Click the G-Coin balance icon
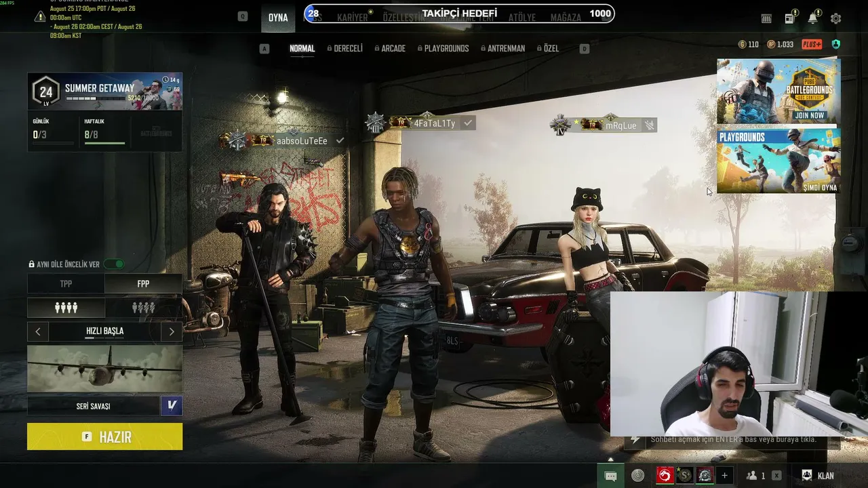The height and width of the screenshot is (488, 868). [742, 45]
